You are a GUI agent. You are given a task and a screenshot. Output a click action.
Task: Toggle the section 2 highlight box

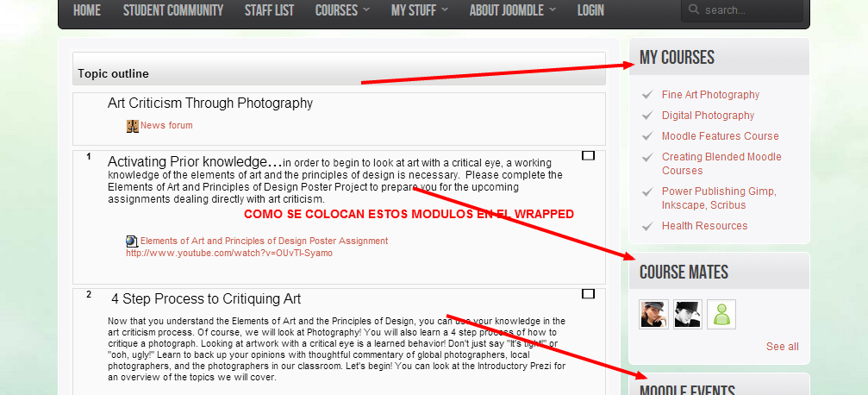point(588,293)
